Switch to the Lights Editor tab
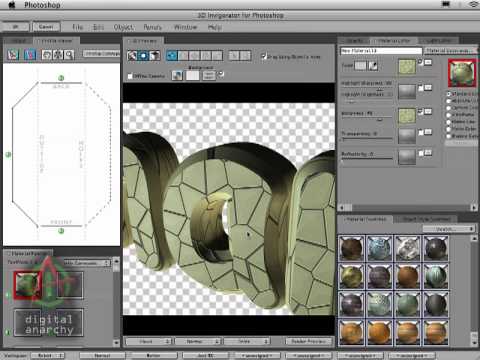The image size is (480, 360). point(439,41)
